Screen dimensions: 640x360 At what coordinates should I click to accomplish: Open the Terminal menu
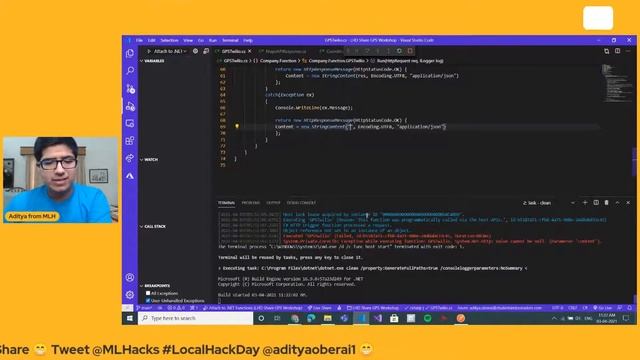(230, 40)
